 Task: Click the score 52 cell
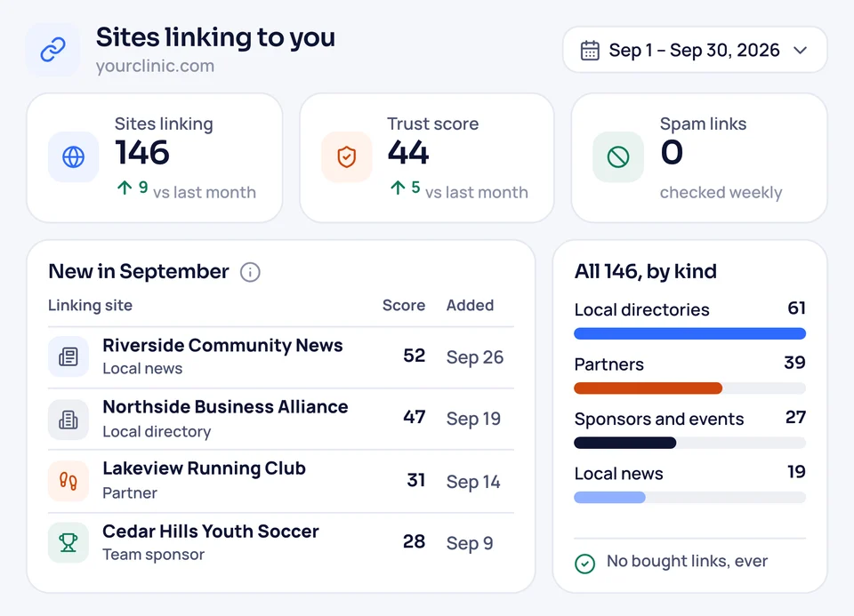pos(414,356)
